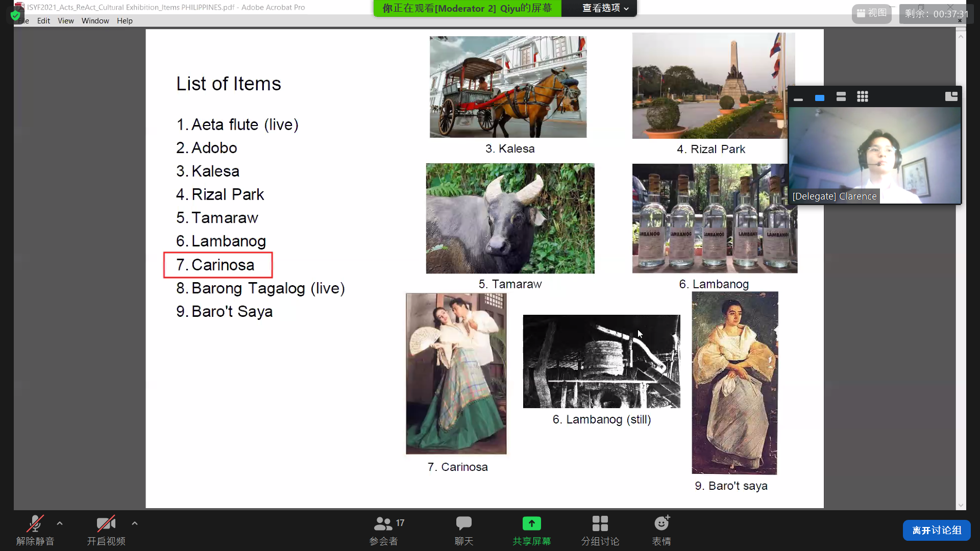Unmute the microphone
This screenshot has height=551, width=980.
(x=35, y=523)
